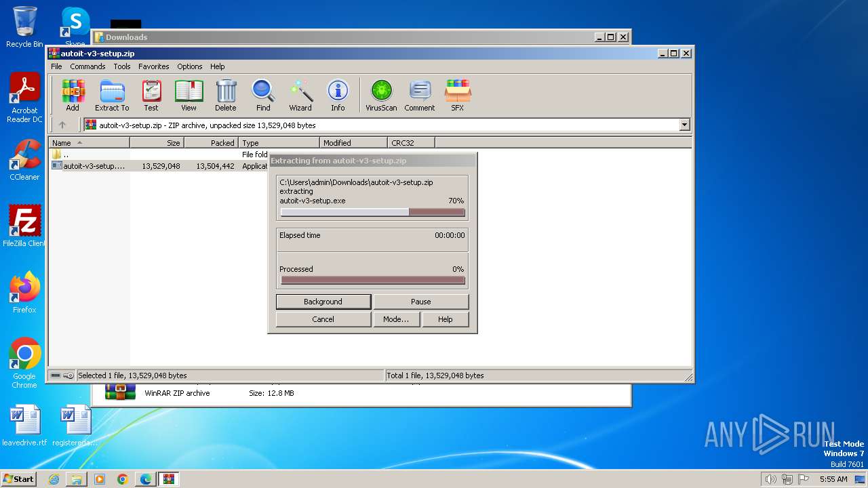This screenshot has height=488, width=868.
Task: Click the Processed total progress bar
Action: (373, 280)
